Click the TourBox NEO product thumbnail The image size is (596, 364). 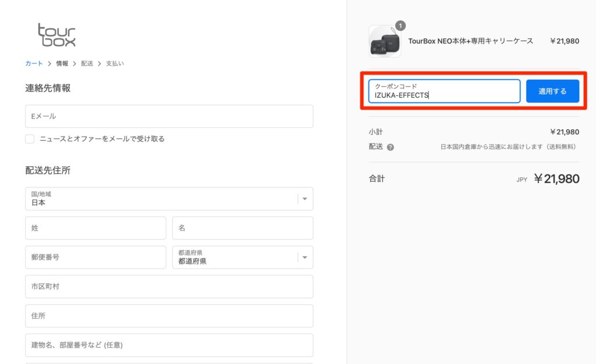point(385,41)
